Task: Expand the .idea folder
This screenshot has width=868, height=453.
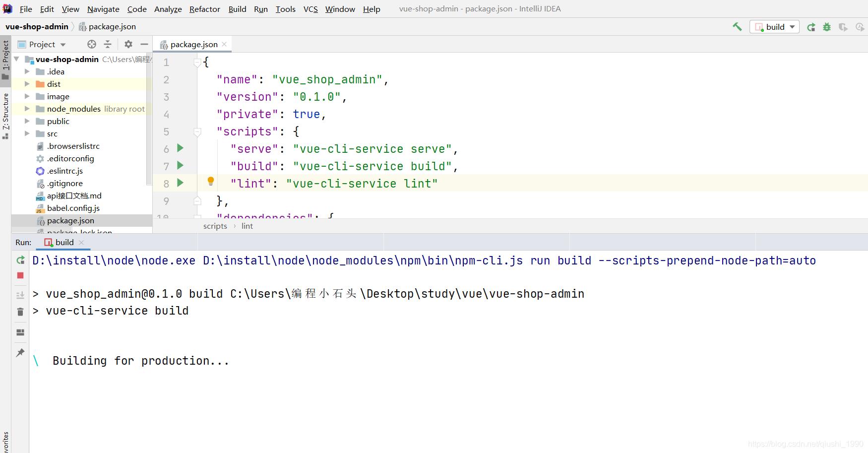Action: click(x=27, y=71)
